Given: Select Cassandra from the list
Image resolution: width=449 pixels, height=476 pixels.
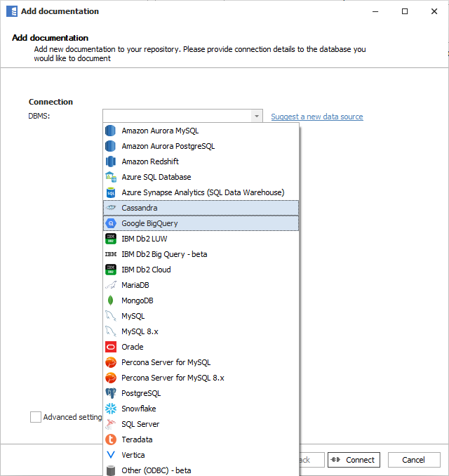Looking at the screenshot, I should pyautogui.click(x=140, y=208).
